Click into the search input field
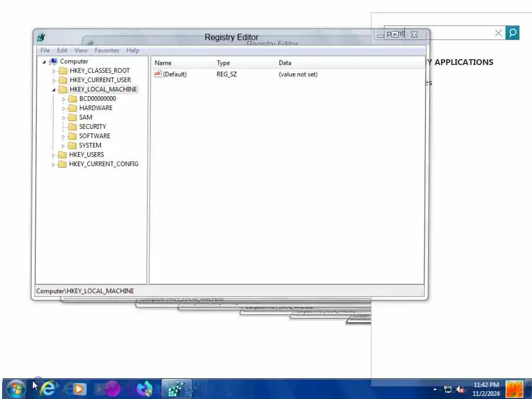 (445, 33)
